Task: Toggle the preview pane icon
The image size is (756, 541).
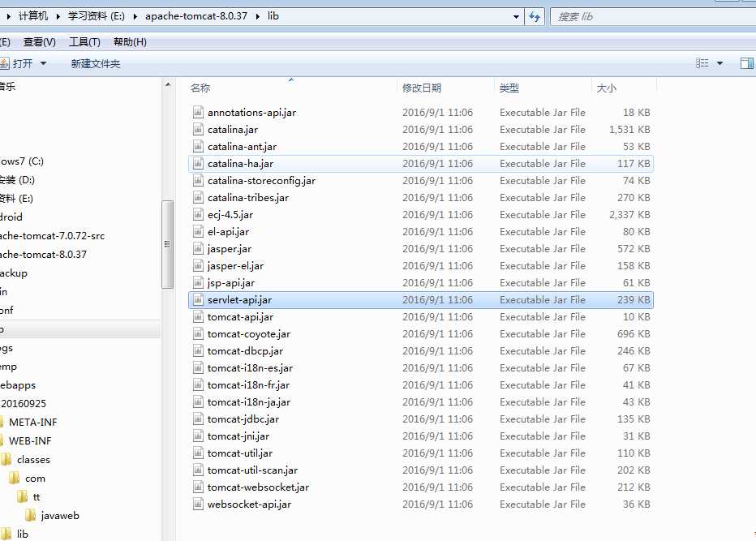Action: pos(747,63)
